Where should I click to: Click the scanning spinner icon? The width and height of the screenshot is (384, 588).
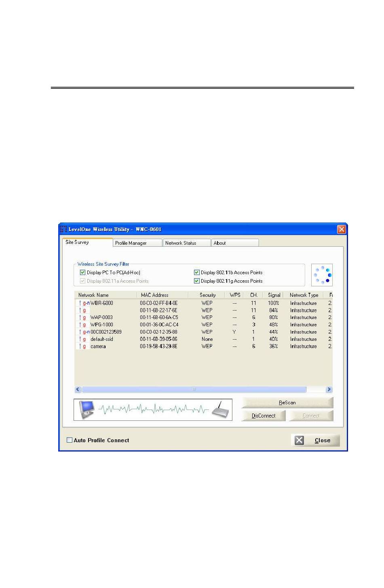pos(322,275)
